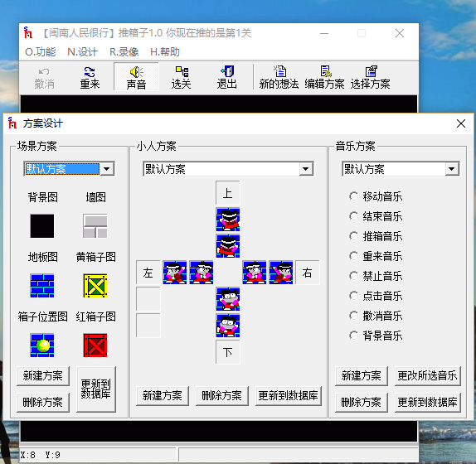Click the gray 墙图 wall image

pyautogui.click(x=95, y=226)
